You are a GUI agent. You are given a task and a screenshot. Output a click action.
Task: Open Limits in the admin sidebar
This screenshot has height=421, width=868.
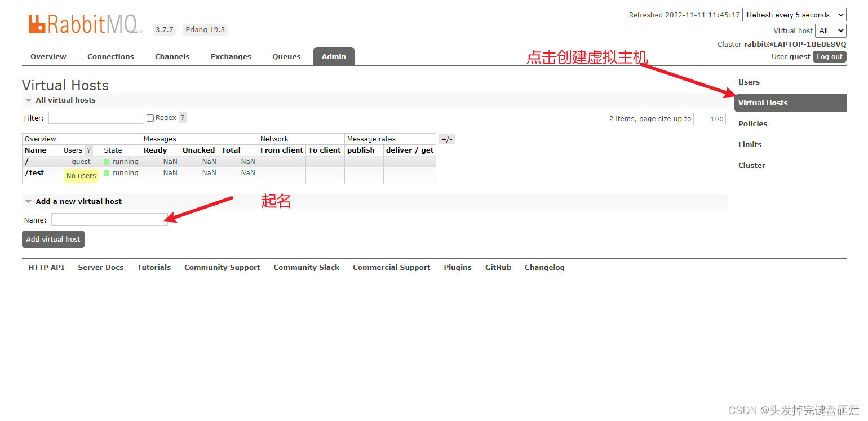[750, 144]
